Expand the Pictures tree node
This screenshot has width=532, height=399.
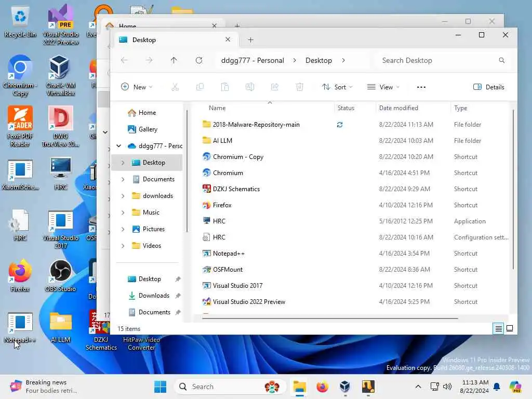[x=123, y=229]
